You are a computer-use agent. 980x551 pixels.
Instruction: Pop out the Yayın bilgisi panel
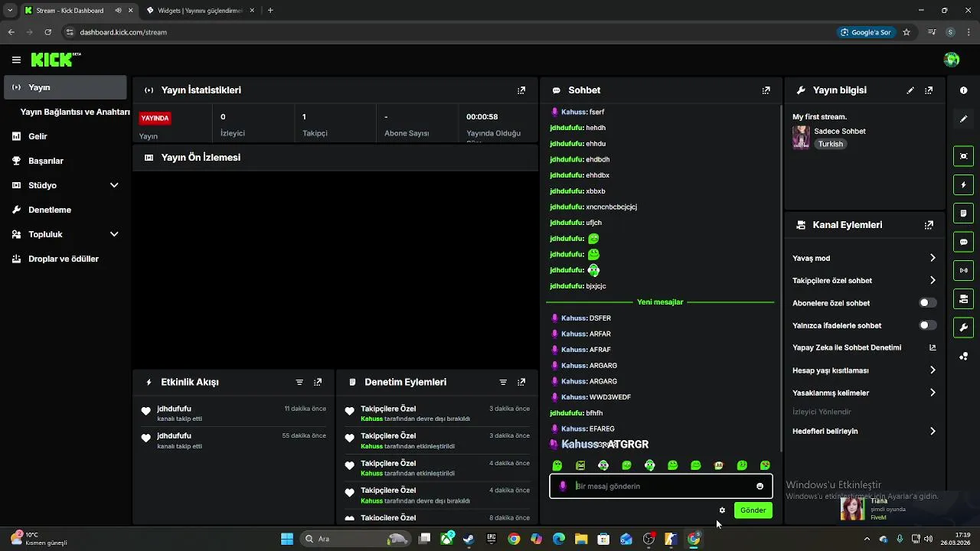point(929,90)
